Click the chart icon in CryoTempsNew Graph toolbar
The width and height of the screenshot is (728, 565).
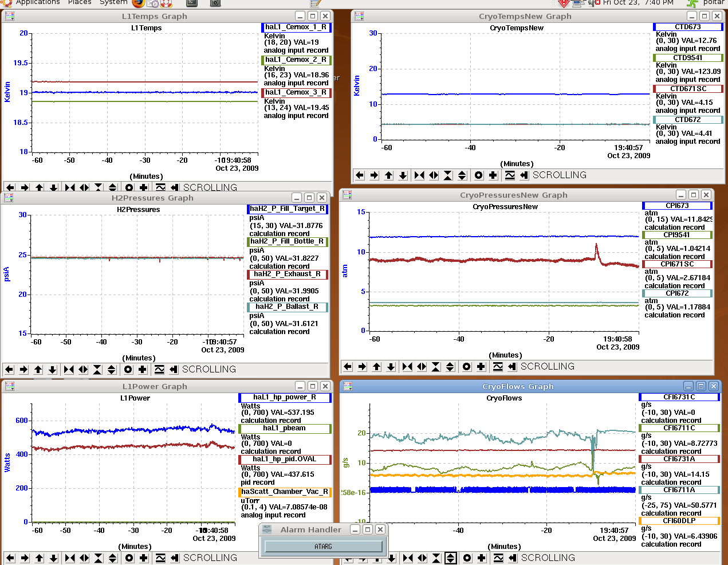click(x=510, y=175)
